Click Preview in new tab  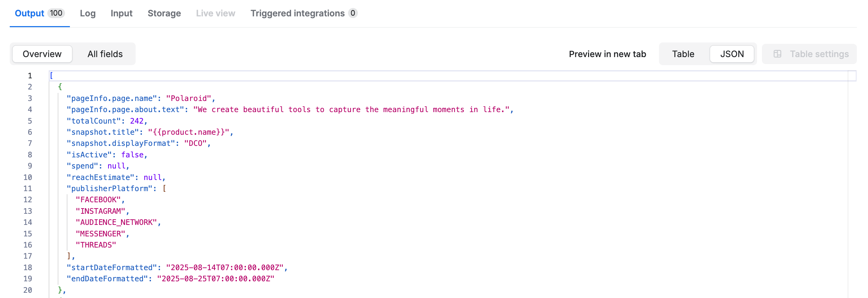pyautogui.click(x=607, y=54)
